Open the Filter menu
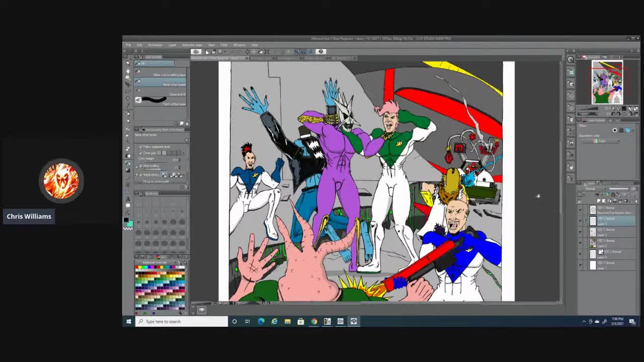The width and height of the screenshot is (644, 362). [x=224, y=45]
